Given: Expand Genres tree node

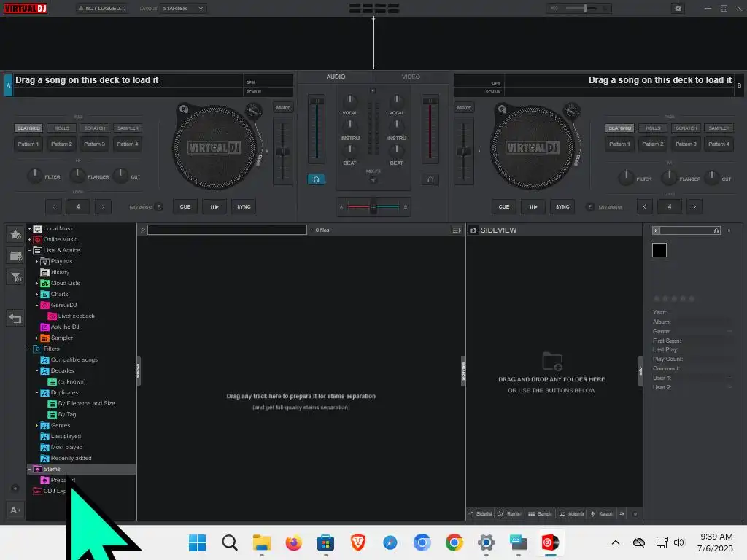Looking at the screenshot, I should point(36,426).
